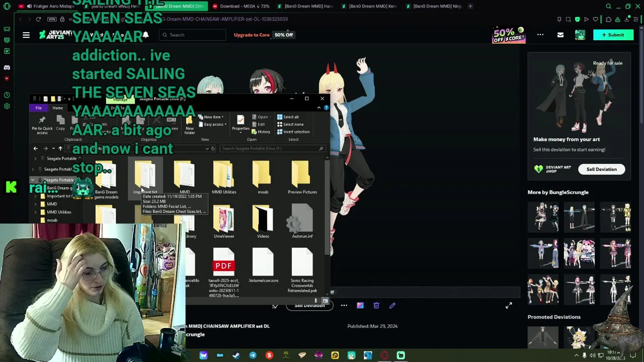This screenshot has width=644, height=362.
Task: Click Sell Deviation button below the artwork
Action: pyautogui.click(x=309, y=306)
